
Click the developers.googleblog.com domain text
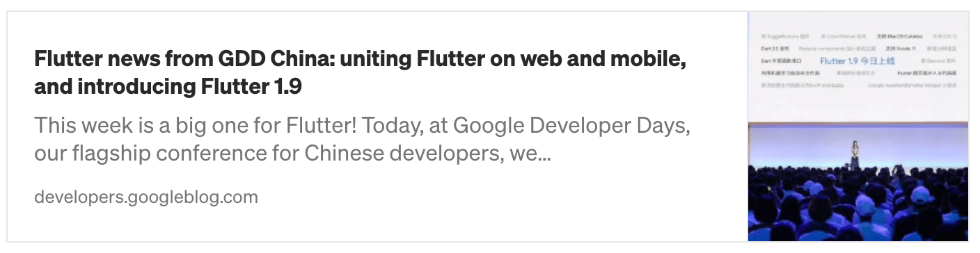pyautogui.click(x=146, y=197)
